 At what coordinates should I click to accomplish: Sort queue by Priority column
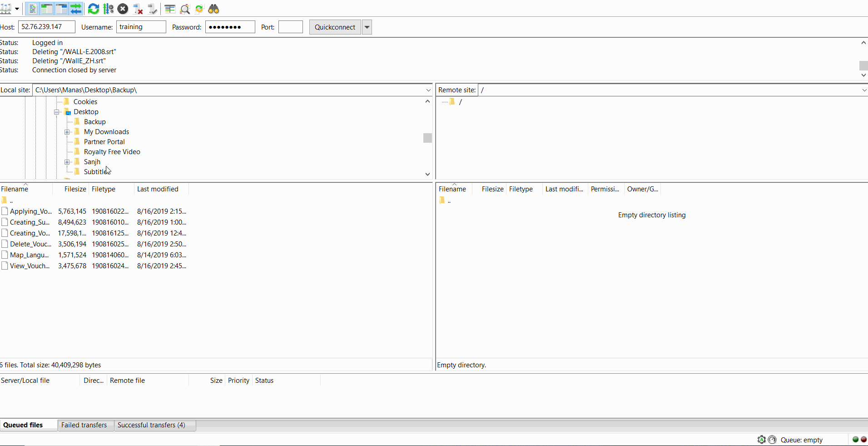tap(238, 381)
